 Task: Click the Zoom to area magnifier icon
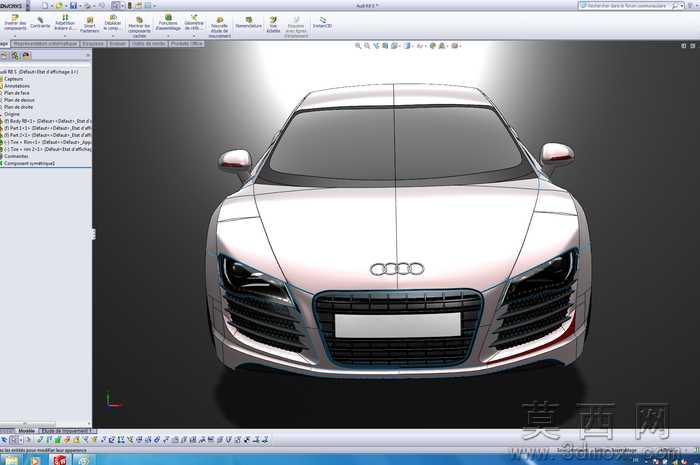click(367, 46)
